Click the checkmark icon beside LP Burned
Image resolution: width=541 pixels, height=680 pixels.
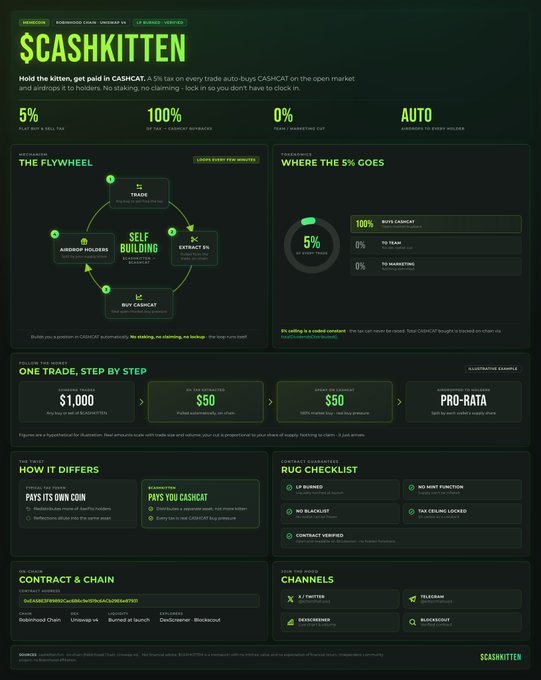289,487
